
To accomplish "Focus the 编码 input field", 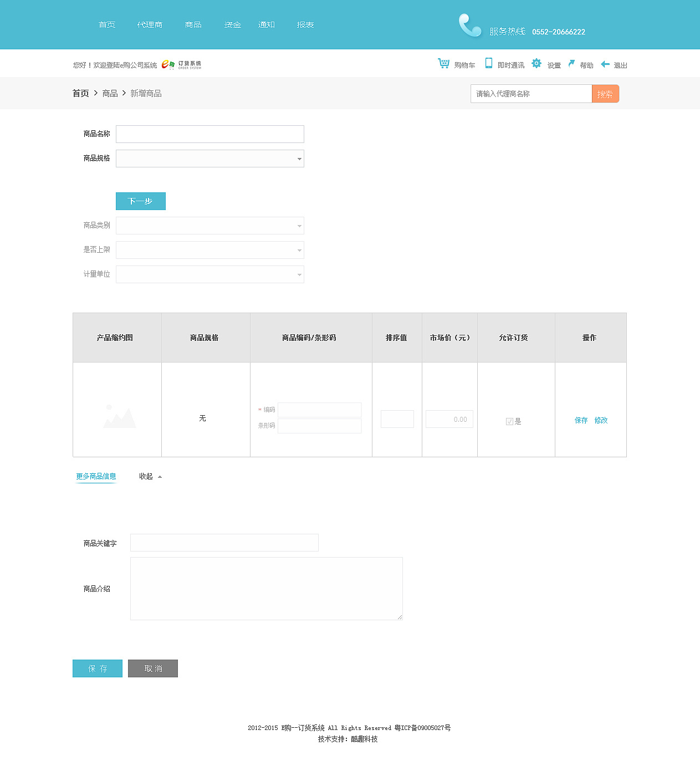I will coord(319,410).
